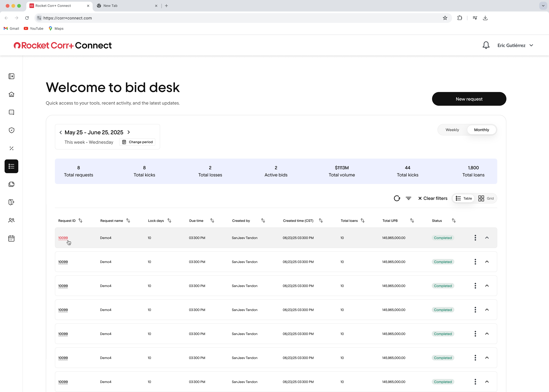Open the stacked documents icon in sidebar

11,184
